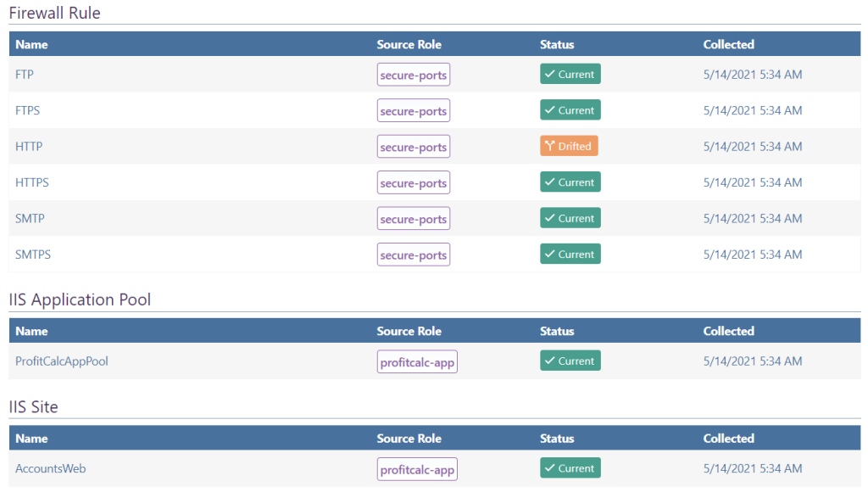Select profitcalc-app role tag for AccountsWeb
Viewport: 868px width, 498px height.
pyautogui.click(x=417, y=469)
